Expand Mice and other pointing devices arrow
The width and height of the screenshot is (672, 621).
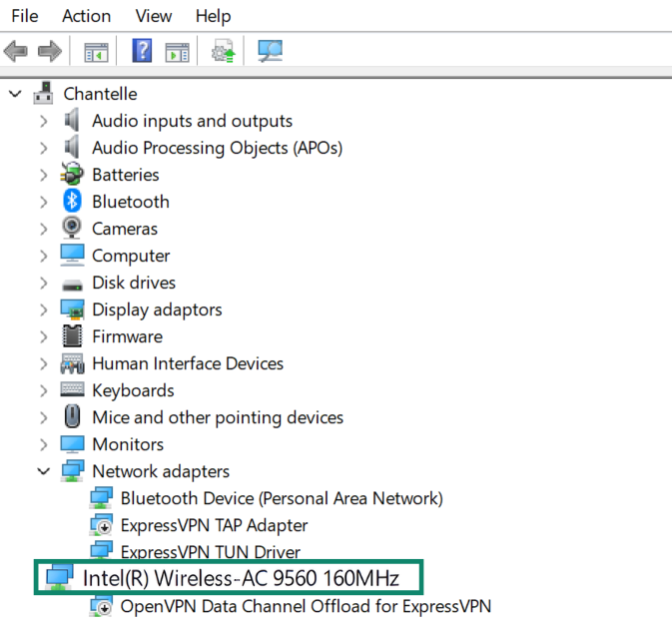click(x=44, y=418)
